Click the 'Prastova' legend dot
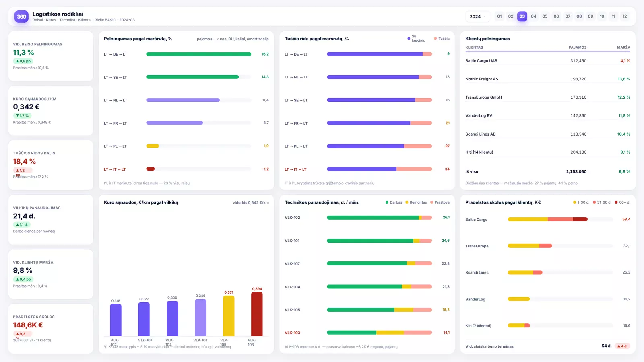 [x=432, y=202]
